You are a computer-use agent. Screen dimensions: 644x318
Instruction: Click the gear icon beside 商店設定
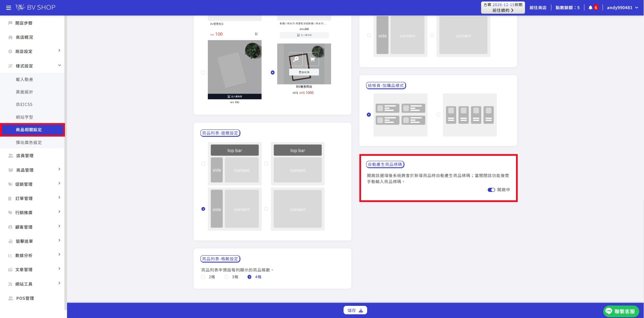[10, 52]
